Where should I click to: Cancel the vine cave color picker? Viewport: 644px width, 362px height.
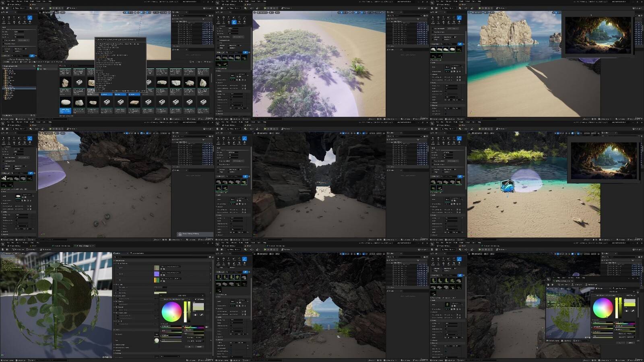tap(631, 342)
